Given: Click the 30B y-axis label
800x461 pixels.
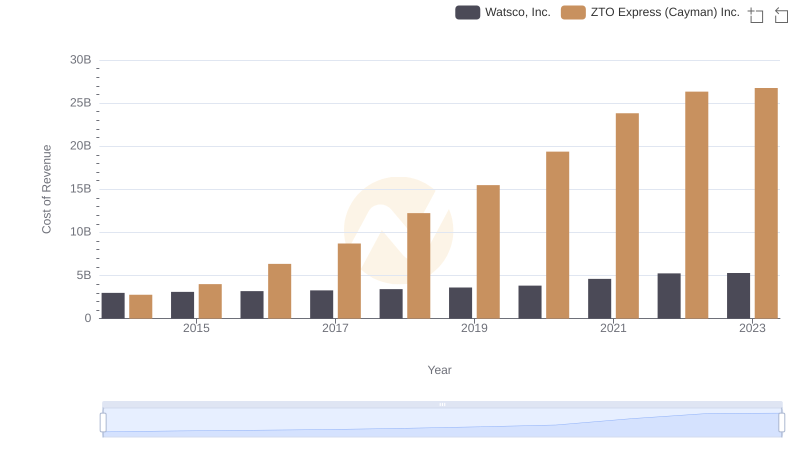Looking at the screenshot, I should pyautogui.click(x=81, y=60).
